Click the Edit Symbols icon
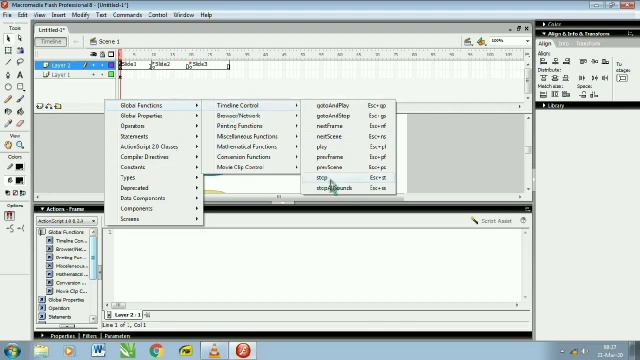 482,41
